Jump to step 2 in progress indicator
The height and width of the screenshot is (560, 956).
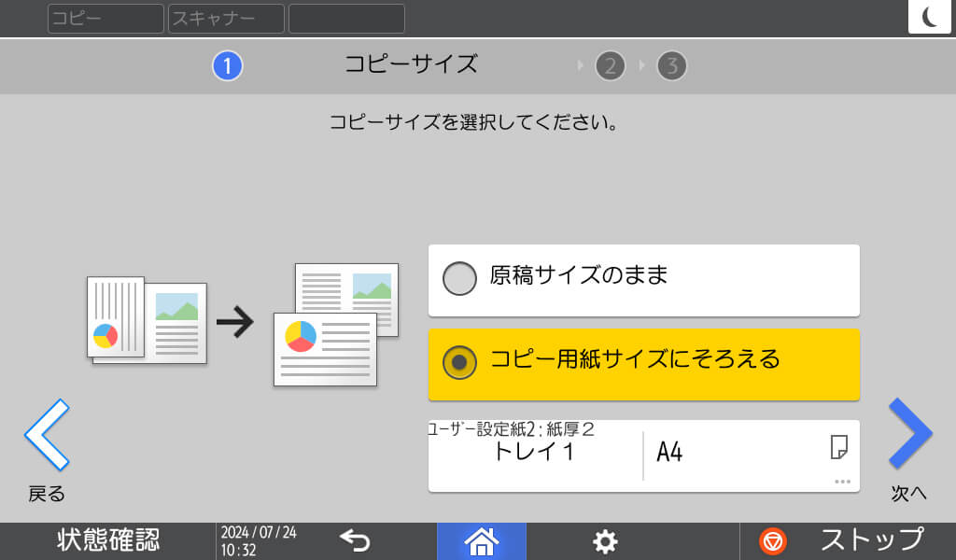pyautogui.click(x=610, y=66)
